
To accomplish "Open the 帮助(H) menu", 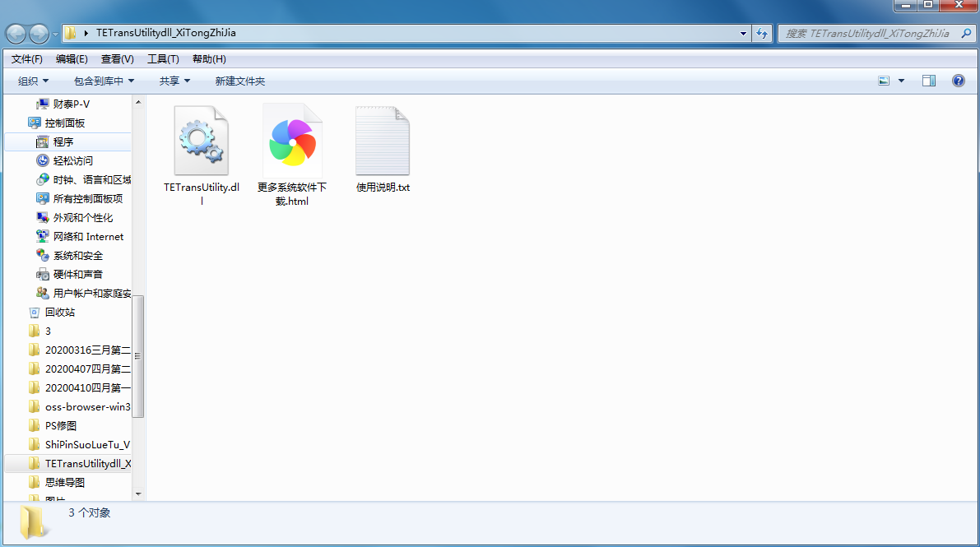I will [209, 58].
